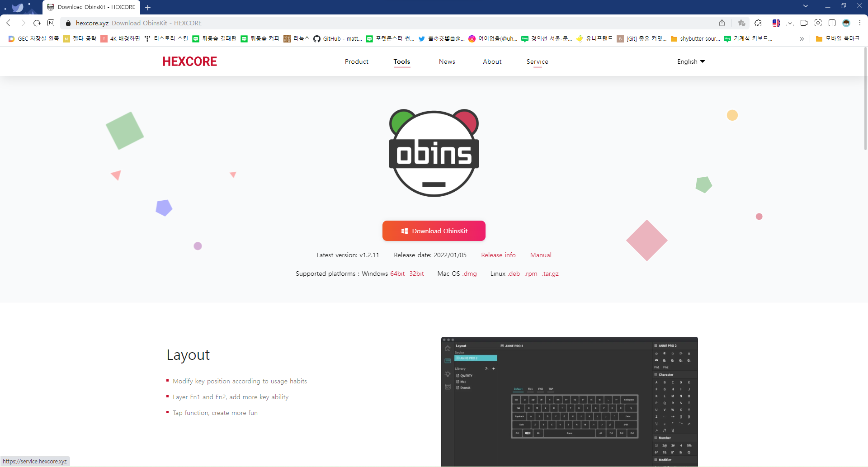This screenshot has height=467, width=868.
Task: Expand the English language dropdown
Action: (x=691, y=61)
